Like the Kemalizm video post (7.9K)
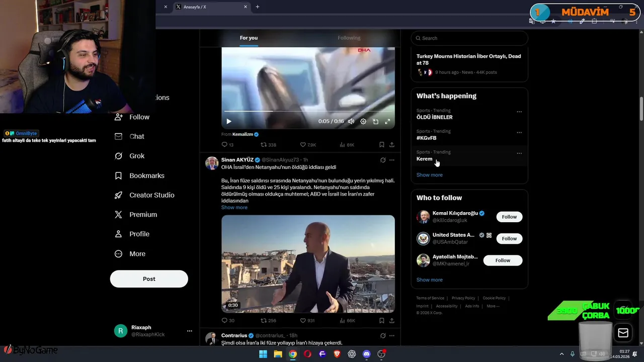This screenshot has height=362, width=644. click(x=308, y=145)
